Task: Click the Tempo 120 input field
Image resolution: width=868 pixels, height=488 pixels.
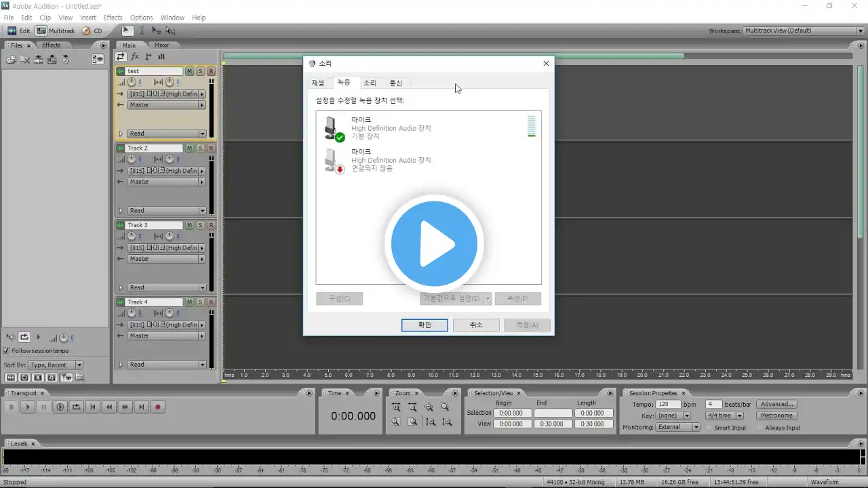Action: coord(668,404)
